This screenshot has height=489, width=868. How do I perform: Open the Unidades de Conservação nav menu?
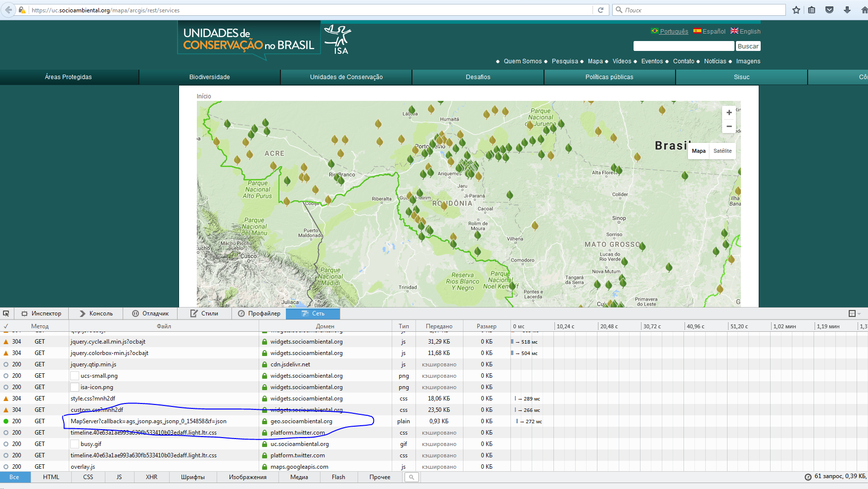tap(346, 77)
